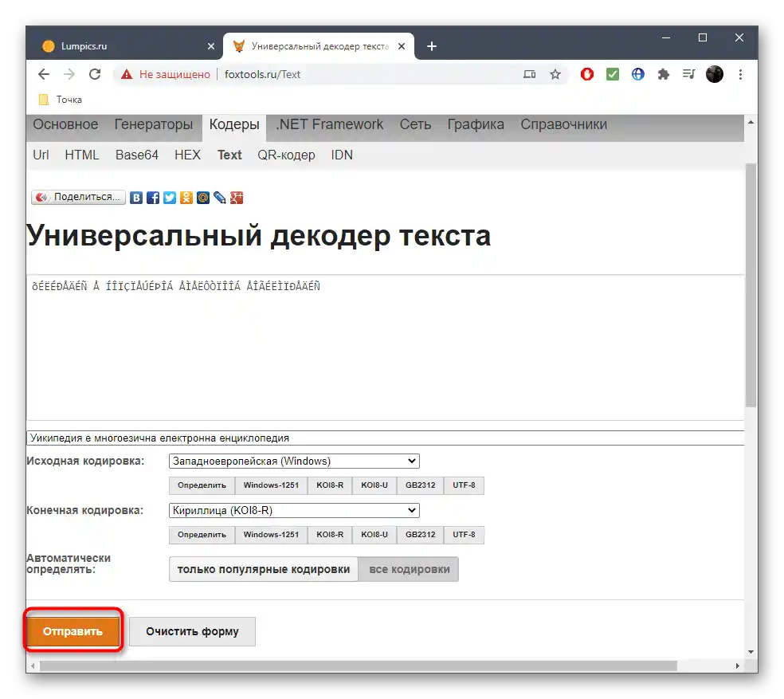Close the Универсальный декодер текста tab

(402, 46)
